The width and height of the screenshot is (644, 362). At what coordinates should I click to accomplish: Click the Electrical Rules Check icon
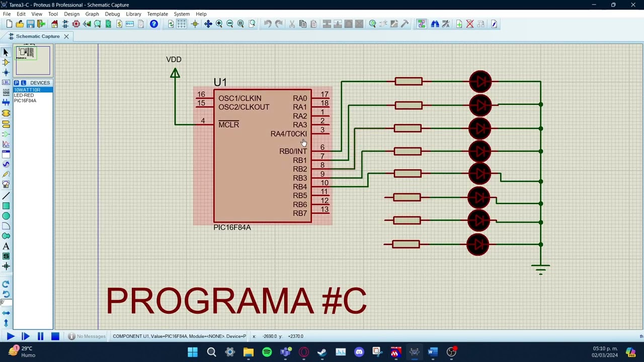494,24
